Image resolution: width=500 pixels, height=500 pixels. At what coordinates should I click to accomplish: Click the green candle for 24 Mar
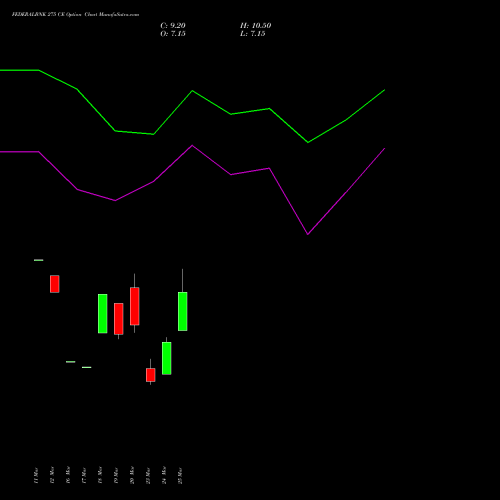(167, 358)
